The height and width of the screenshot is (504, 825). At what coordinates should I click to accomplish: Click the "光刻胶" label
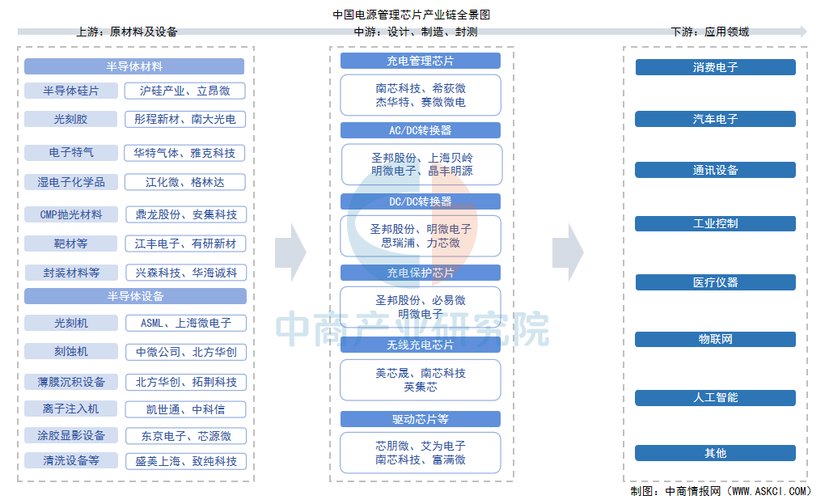tap(70, 119)
